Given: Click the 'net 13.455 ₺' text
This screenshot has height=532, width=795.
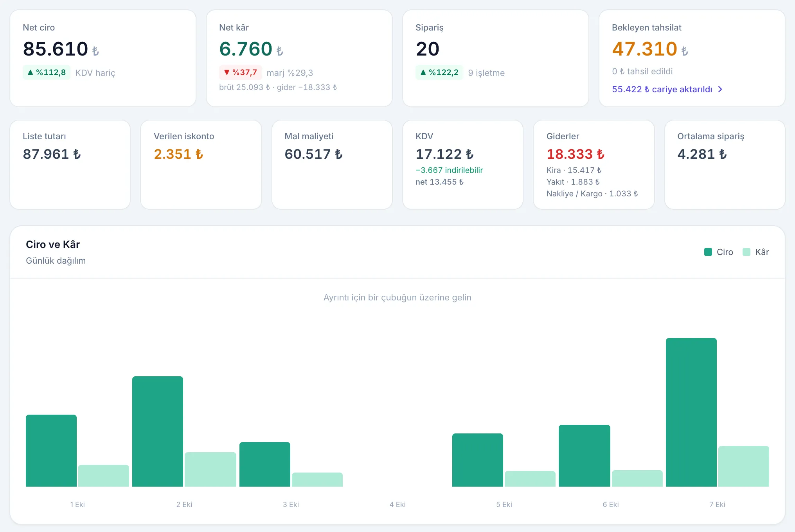Looking at the screenshot, I should pyautogui.click(x=440, y=182).
